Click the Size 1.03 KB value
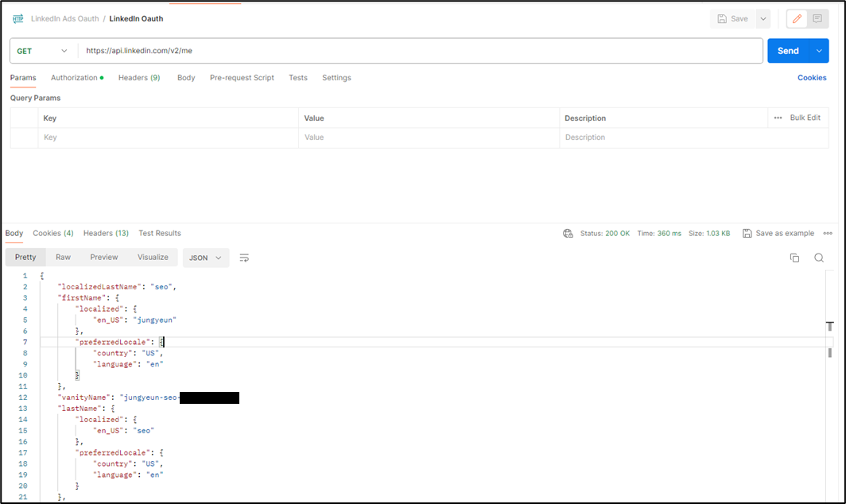This screenshot has width=846, height=504. 718,234
